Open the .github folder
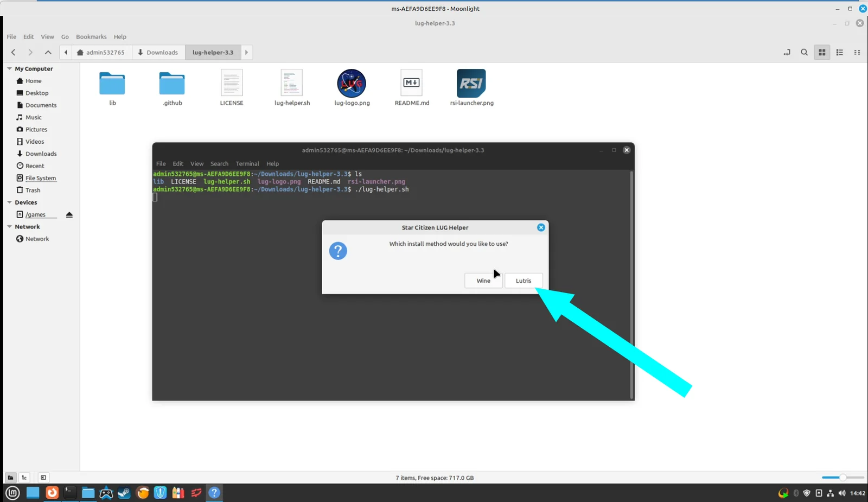This screenshot has height=502, width=868. coord(173,88)
